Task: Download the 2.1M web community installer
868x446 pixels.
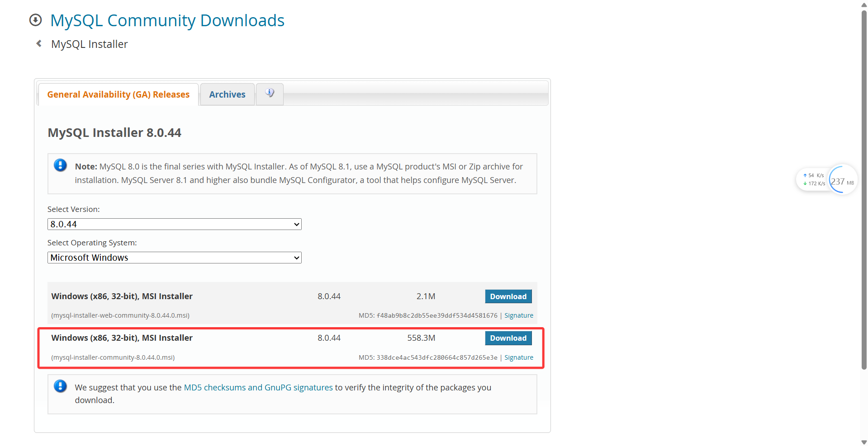Action: [508, 296]
